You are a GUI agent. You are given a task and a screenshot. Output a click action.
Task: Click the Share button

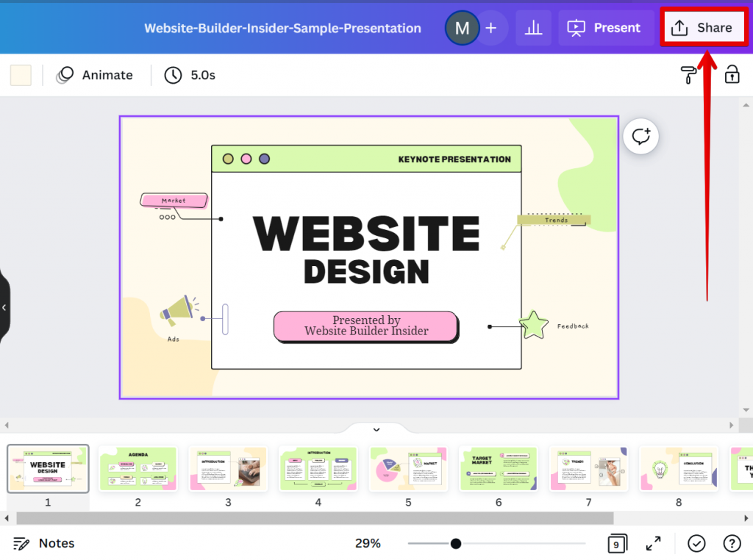[x=704, y=27]
